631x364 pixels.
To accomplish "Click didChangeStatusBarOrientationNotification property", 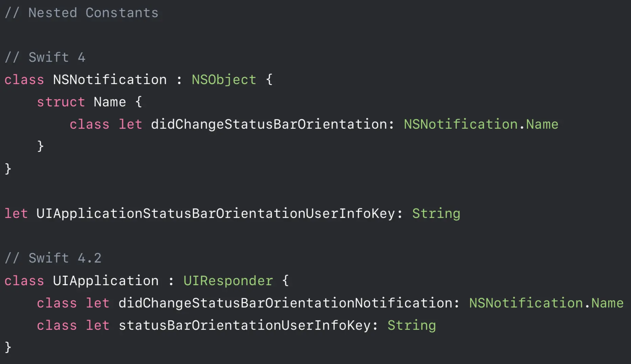I will pos(286,303).
